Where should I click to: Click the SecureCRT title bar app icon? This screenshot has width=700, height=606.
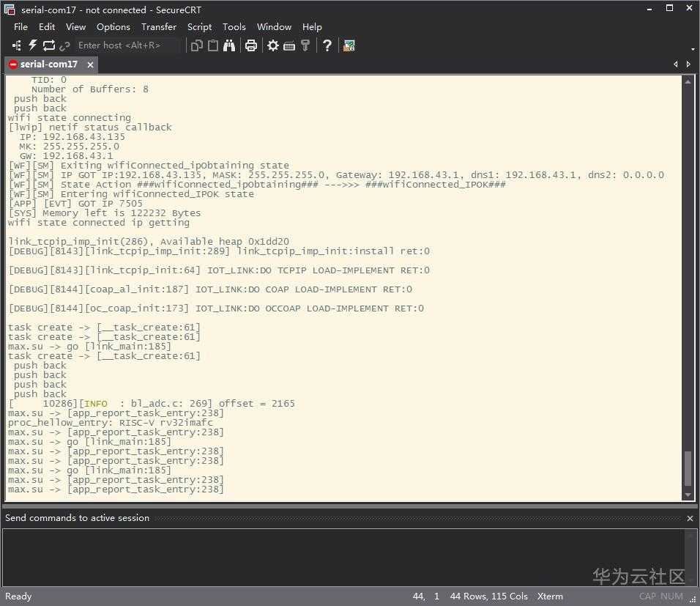pyautogui.click(x=10, y=10)
